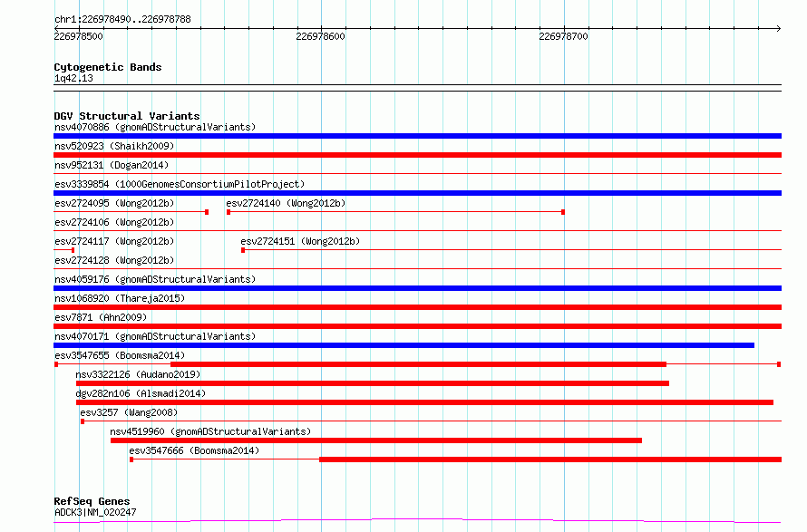This screenshot has height=532, width=807.
Task: Click the ruler's right arrow end
Action: tap(779, 28)
